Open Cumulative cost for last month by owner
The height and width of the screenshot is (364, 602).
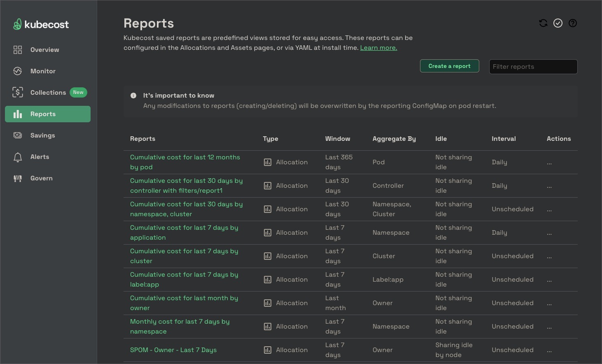coord(184,303)
